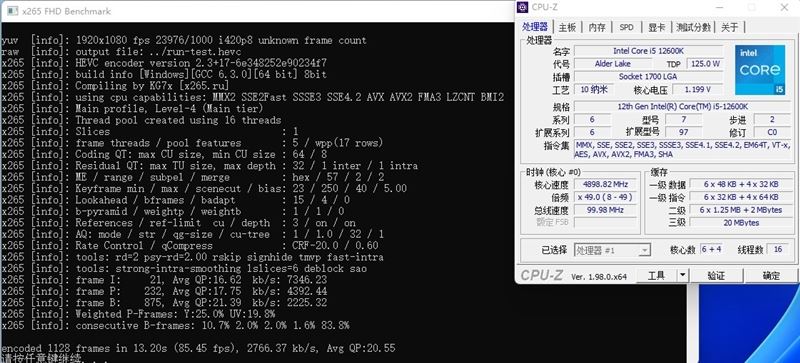Click the HEVC encoder version line in console

(x=164, y=63)
